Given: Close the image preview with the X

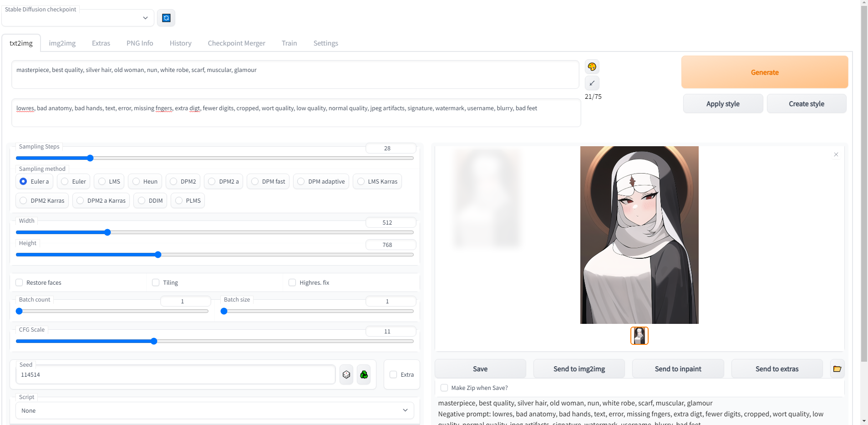Looking at the screenshot, I should [836, 154].
